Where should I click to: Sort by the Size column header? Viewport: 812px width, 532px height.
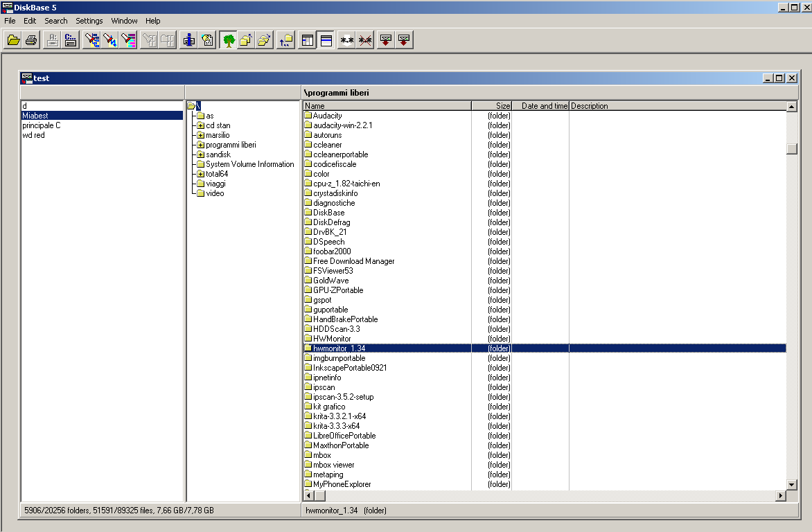point(491,106)
